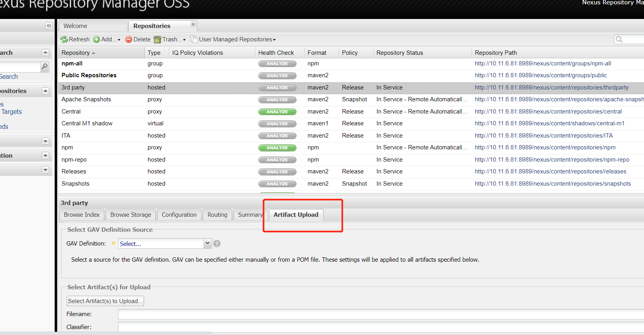Select the Central M1 shadow row
Image resolution: width=644 pixels, height=335 pixels.
(351, 123)
